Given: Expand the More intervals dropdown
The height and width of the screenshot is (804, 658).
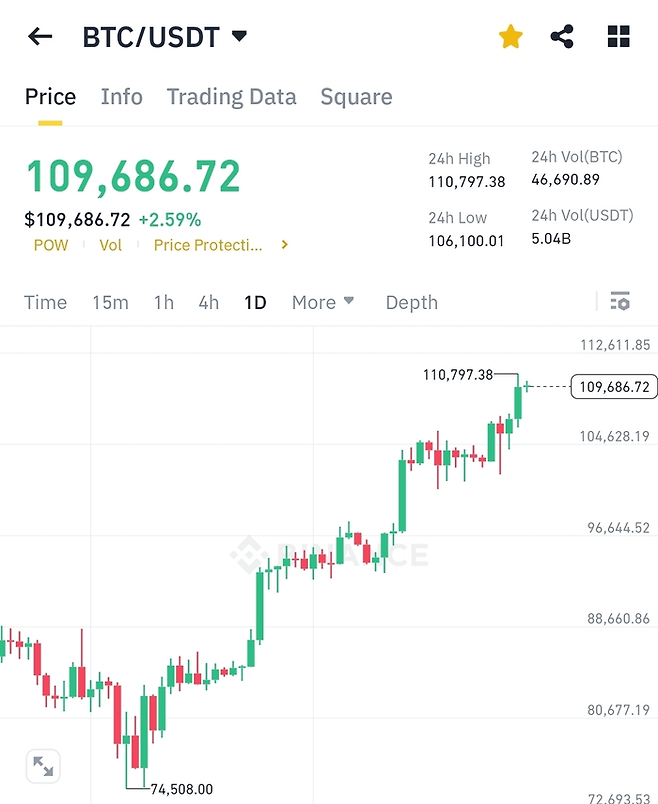Looking at the screenshot, I should [x=322, y=302].
